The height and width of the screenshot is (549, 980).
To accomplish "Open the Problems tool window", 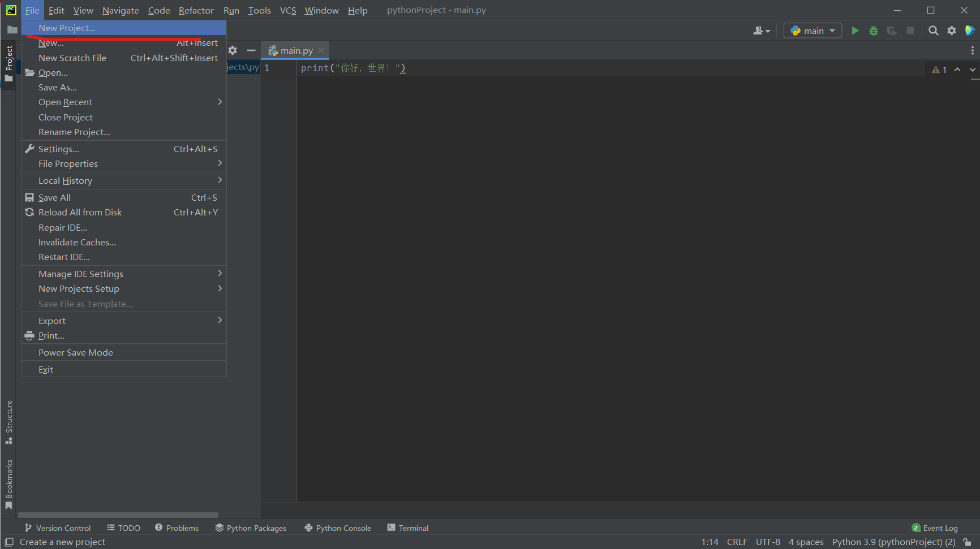I will 177,528.
